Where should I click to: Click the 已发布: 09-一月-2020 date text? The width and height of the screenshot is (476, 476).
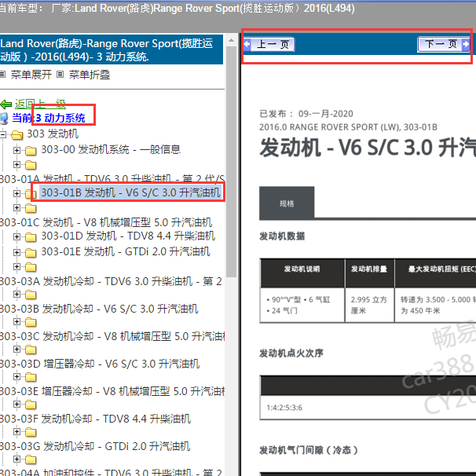(x=306, y=114)
